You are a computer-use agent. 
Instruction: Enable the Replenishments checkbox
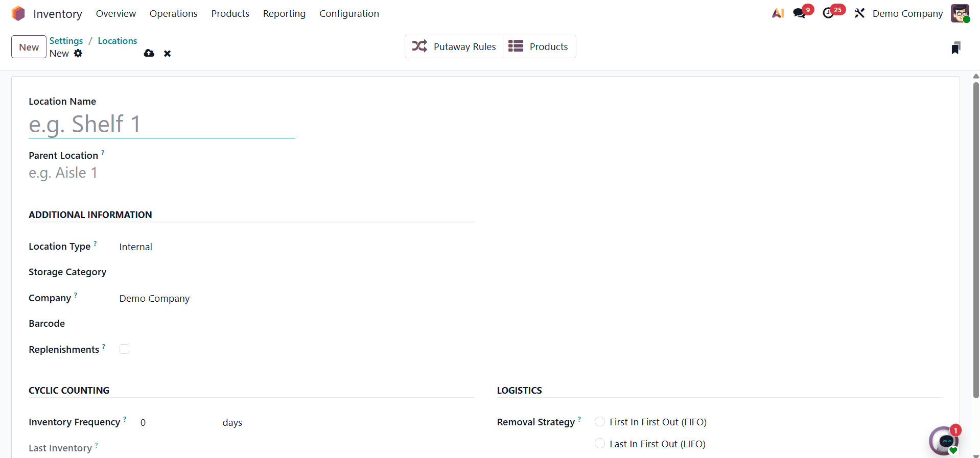[124, 349]
